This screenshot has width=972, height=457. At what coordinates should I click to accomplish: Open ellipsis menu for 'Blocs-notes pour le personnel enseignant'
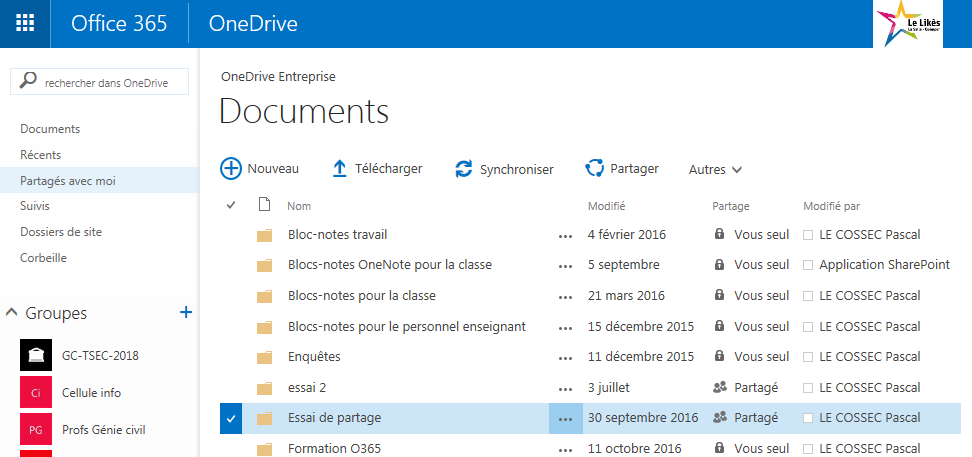coord(565,327)
